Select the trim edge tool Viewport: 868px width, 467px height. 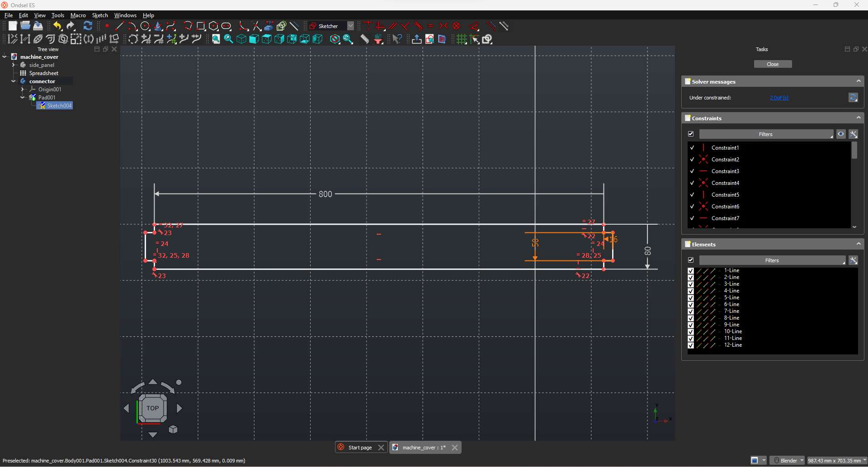[257, 26]
